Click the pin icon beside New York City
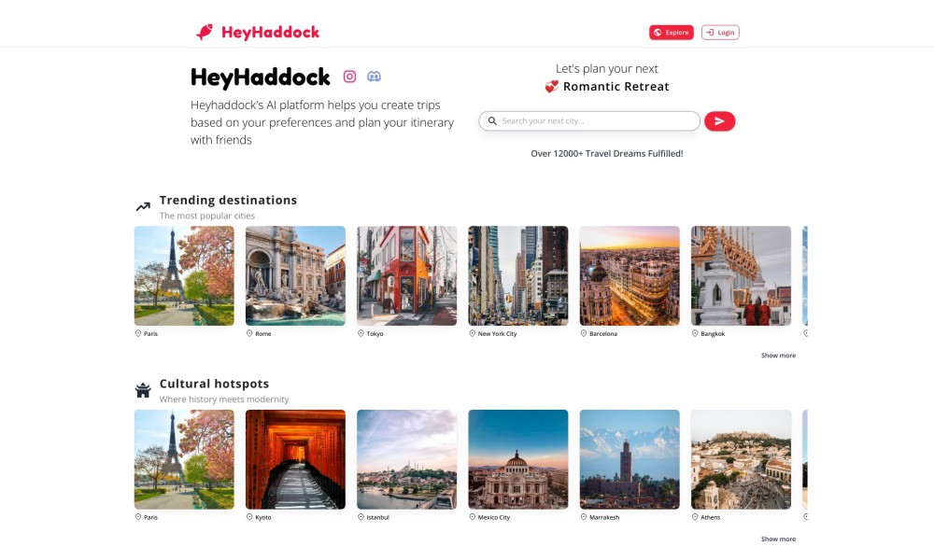934x560 pixels. point(473,333)
